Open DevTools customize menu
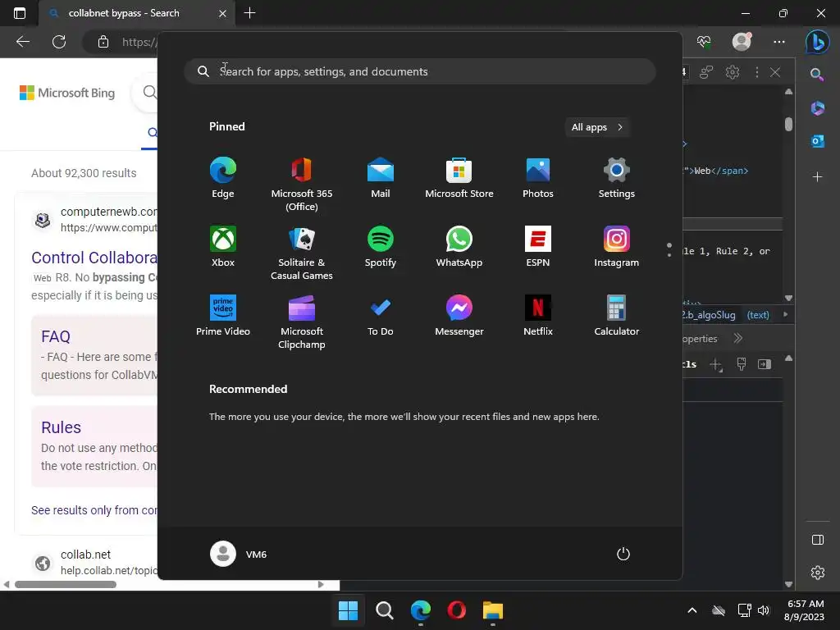 (x=756, y=72)
